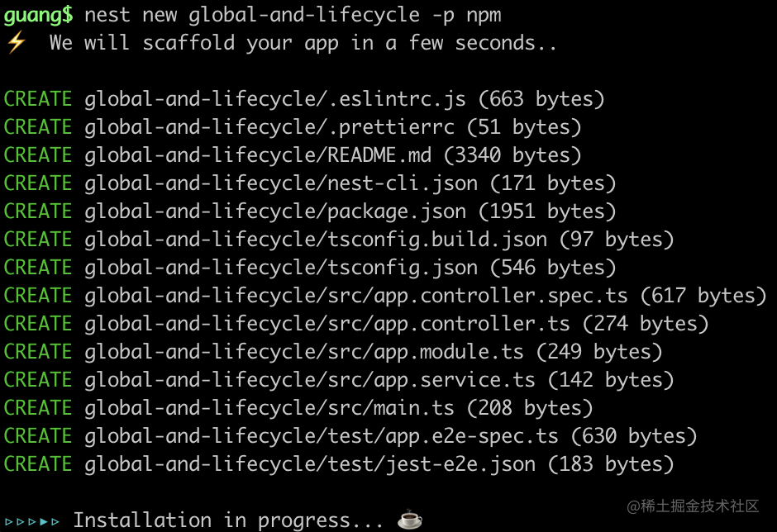
Task: Click the 'Installation in progress...' text
Action: click(227, 520)
